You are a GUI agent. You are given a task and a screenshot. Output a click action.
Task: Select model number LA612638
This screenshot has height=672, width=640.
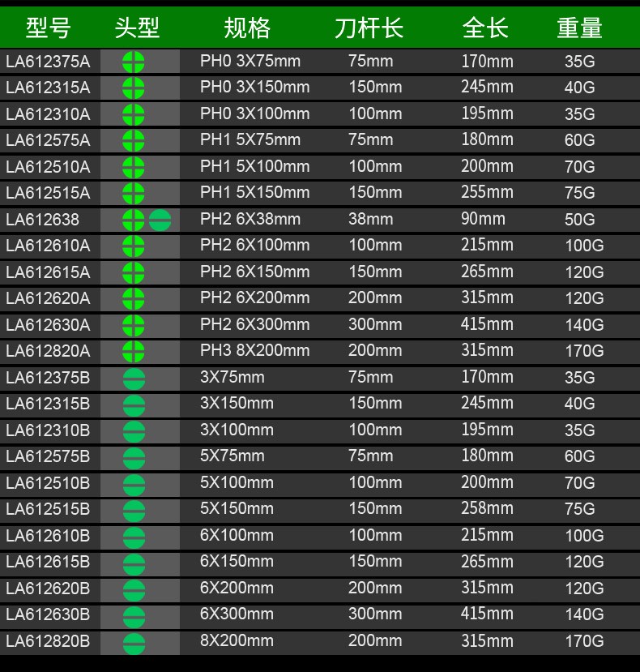(42, 220)
